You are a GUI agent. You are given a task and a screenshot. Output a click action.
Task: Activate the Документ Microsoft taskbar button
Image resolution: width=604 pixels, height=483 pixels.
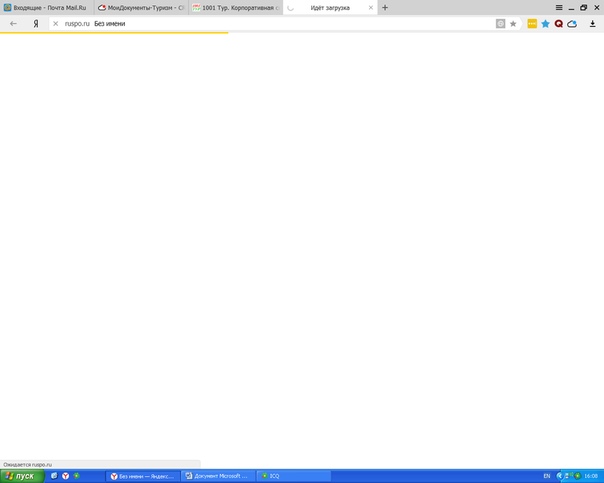[x=217, y=476]
